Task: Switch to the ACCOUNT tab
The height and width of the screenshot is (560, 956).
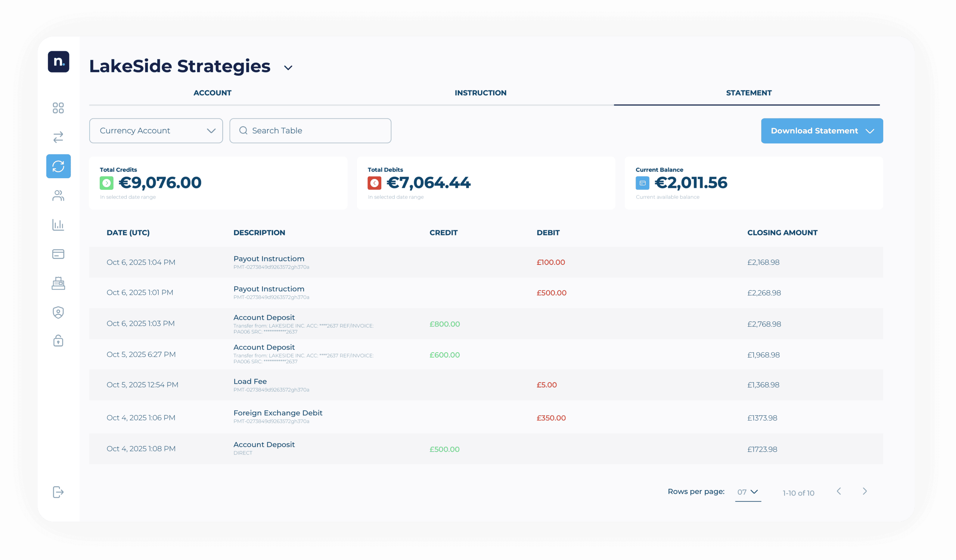Action: [212, 93]
